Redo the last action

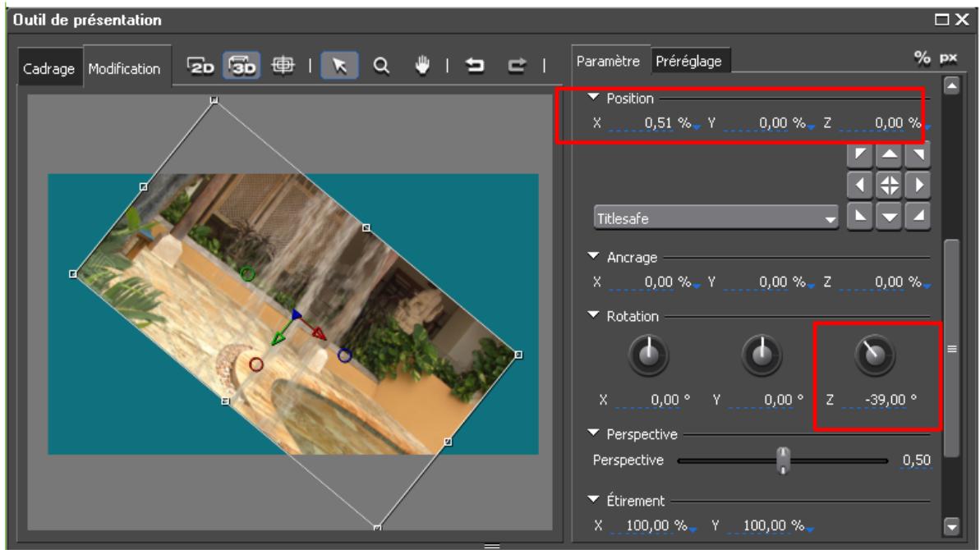[x=516, y=65]
